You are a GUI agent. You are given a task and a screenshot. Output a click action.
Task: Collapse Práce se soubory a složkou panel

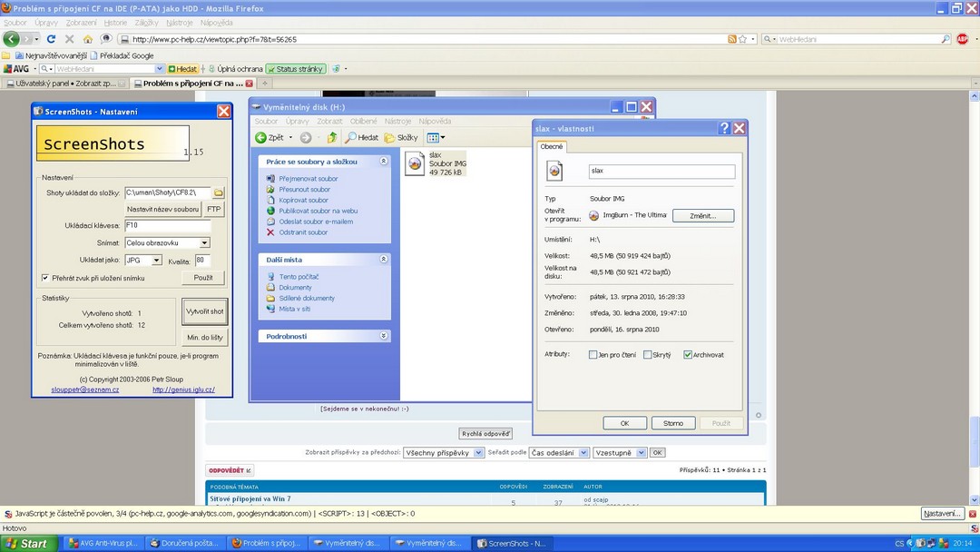click(x=384, y=162)
